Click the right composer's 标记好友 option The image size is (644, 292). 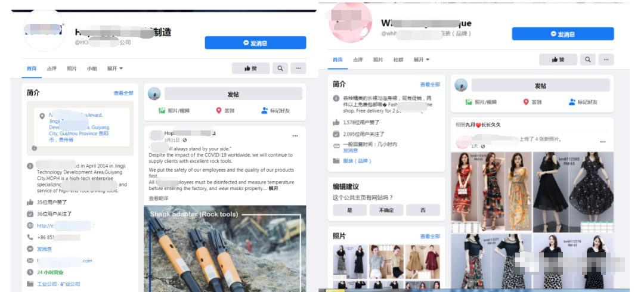583,102
